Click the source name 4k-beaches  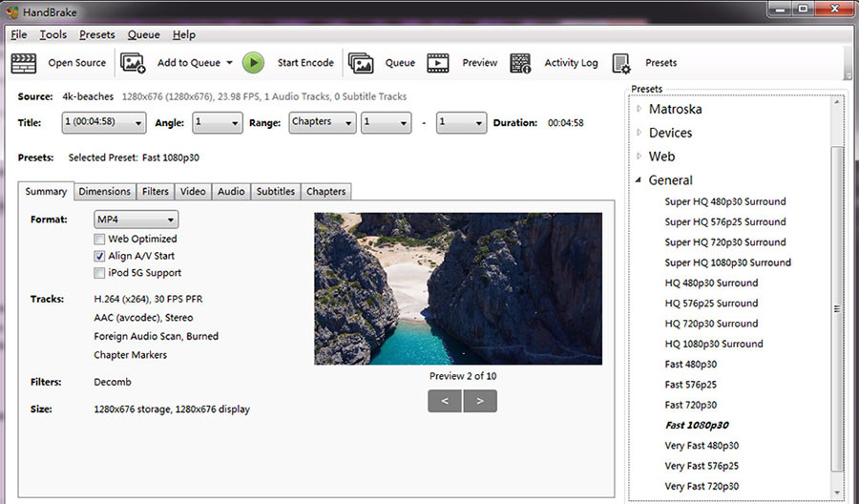tap(88, 96)
